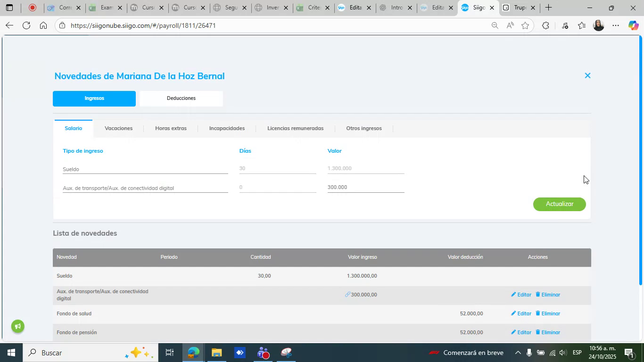Open the browser profile avatar
Screen dimensions: 644x362
tap(598, 25)
